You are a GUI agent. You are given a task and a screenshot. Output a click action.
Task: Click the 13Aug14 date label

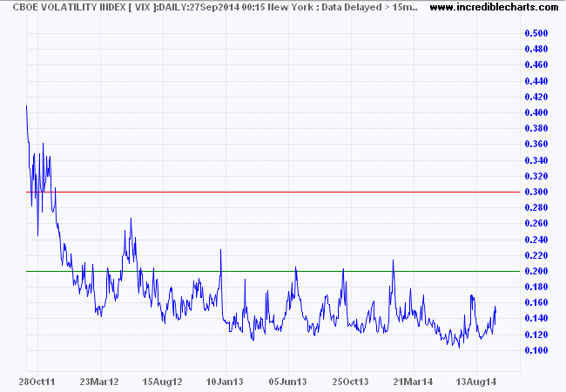pyautogui.click(x=476, y=382)
